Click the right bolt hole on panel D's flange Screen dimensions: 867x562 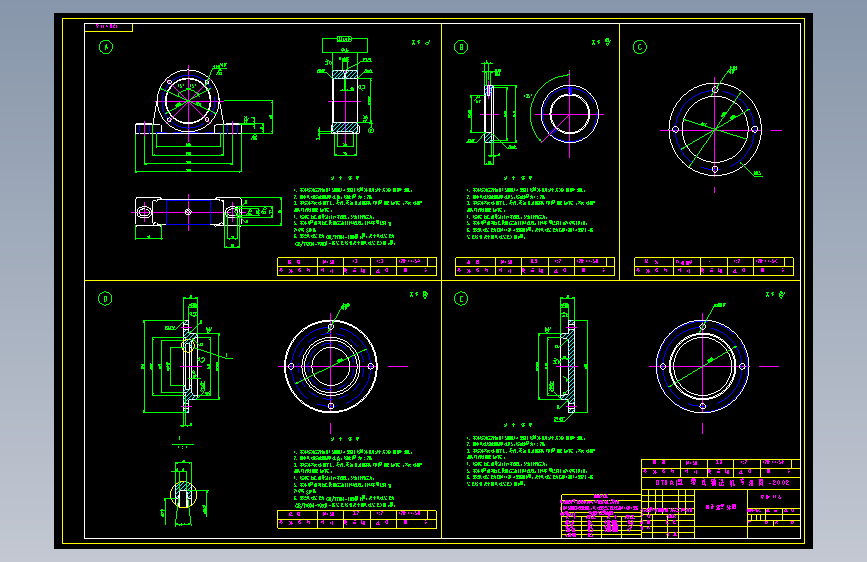pos(370,366)
